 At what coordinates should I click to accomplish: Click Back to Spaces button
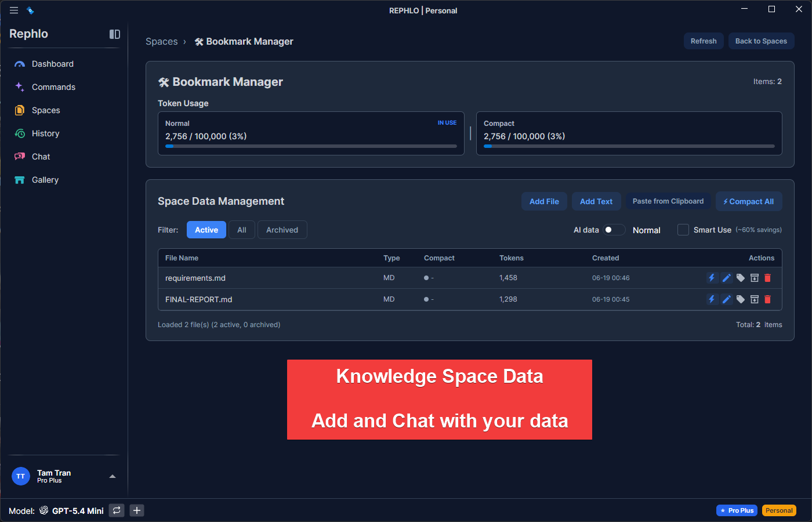(761, 41)
